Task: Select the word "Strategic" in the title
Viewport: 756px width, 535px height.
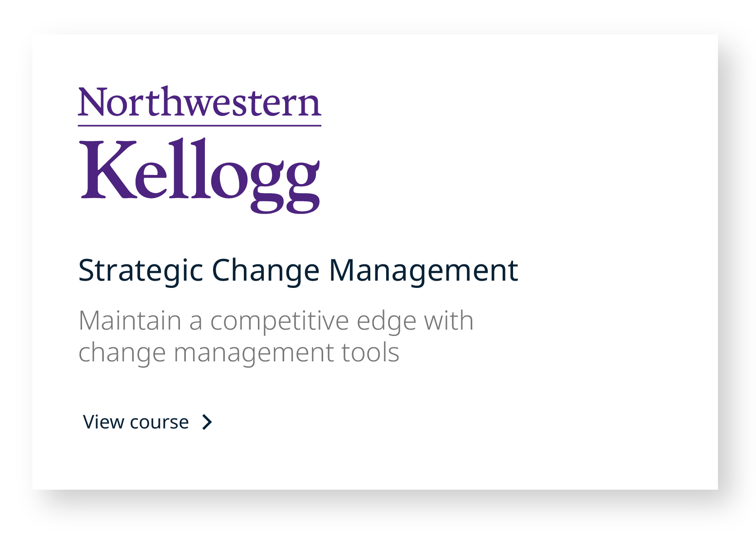Action: 141,271
